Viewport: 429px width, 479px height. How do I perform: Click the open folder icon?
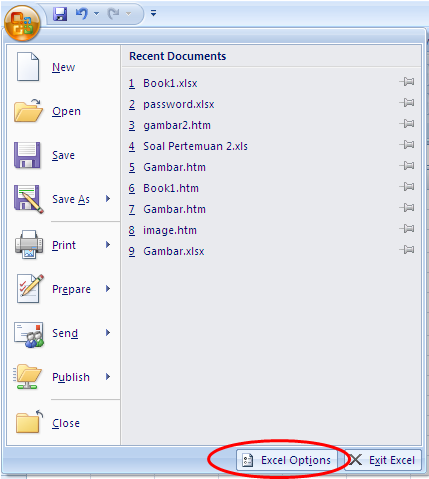click(28, 111)
